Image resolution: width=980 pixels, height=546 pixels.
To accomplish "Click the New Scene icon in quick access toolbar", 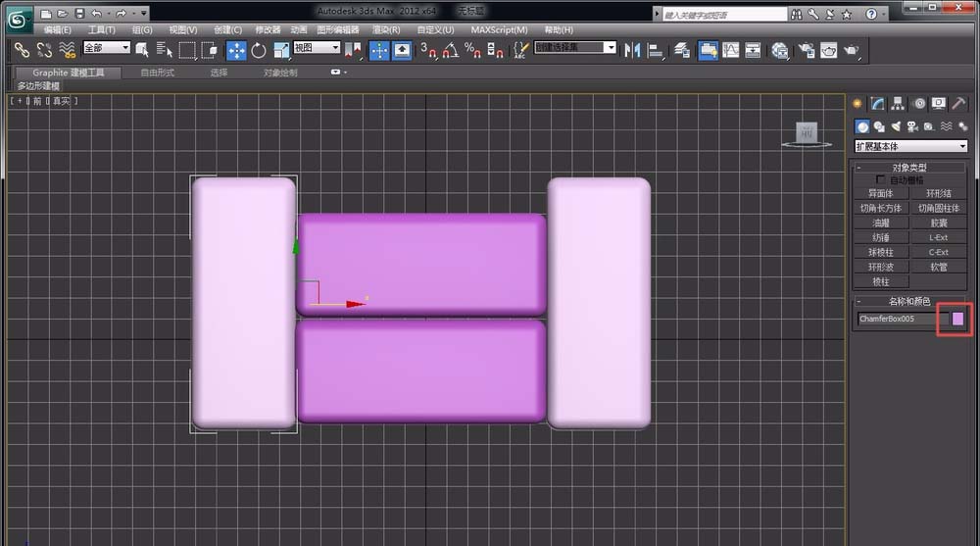I will pos(46,13).
